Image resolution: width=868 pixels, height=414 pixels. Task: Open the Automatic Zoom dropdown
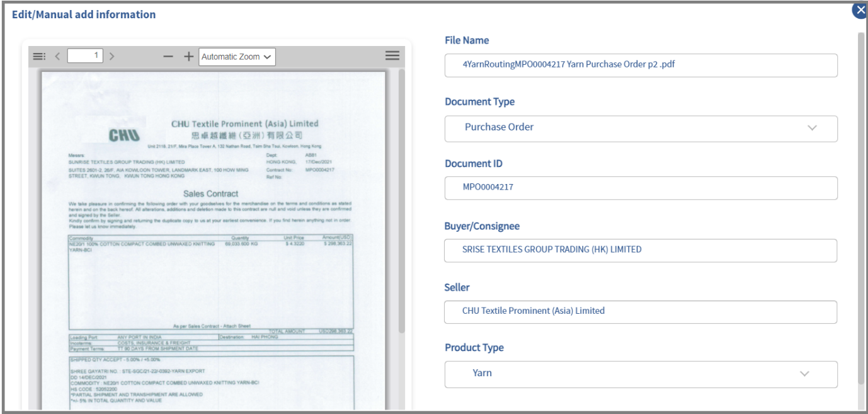tap(237, 57)
